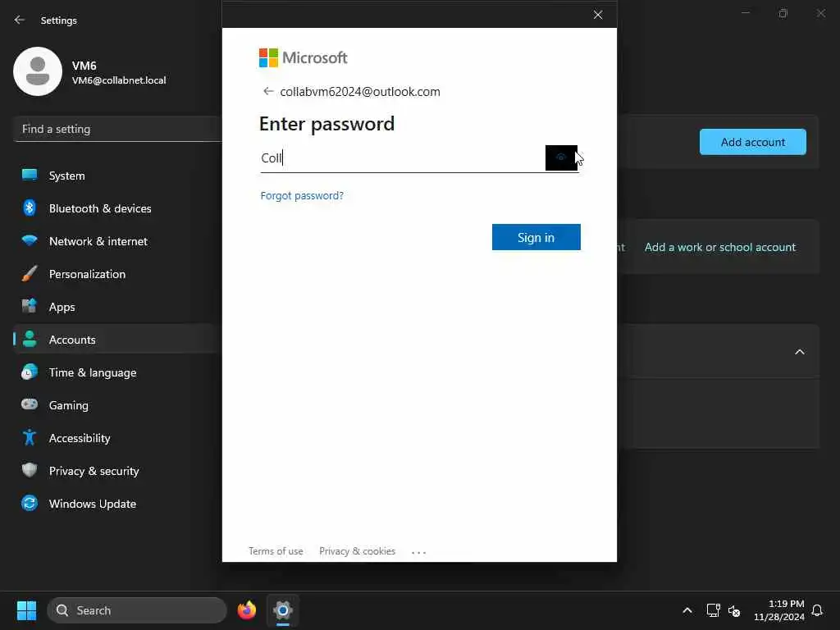This screenshot has width=840, height=630.
Task: Open the more options ellipsis in dialog footer
Action: pyautogui.click(x=419, y=552)
